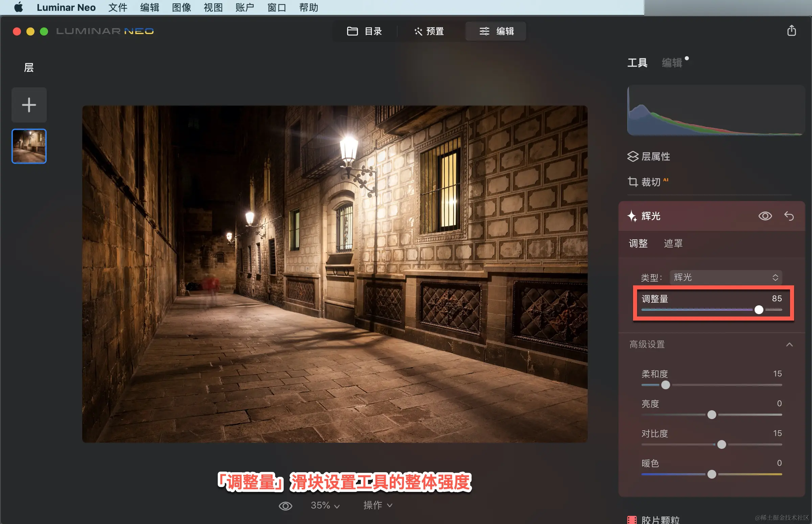Viewport: 812px width, 524px height.
Task: Open the Apple menu
Action: (18, 7)
